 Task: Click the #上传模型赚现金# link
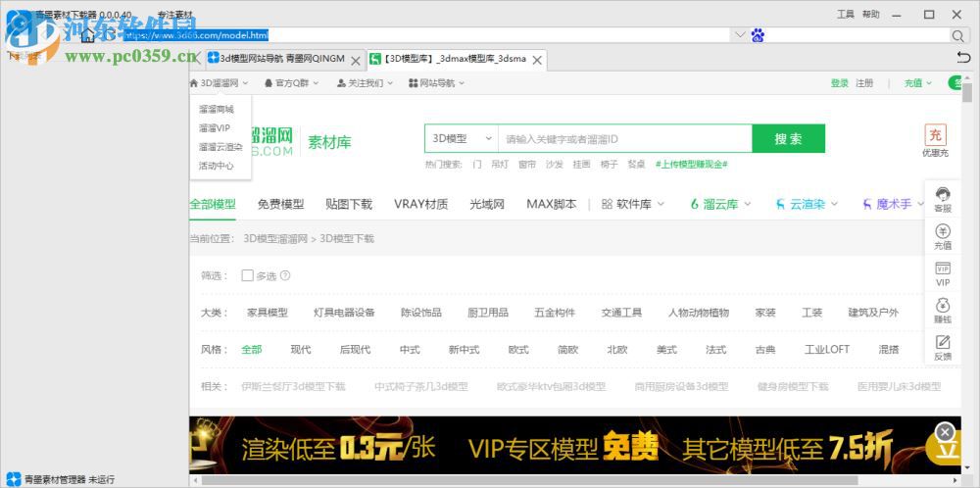pyautogui.click(x=691, y=165)
